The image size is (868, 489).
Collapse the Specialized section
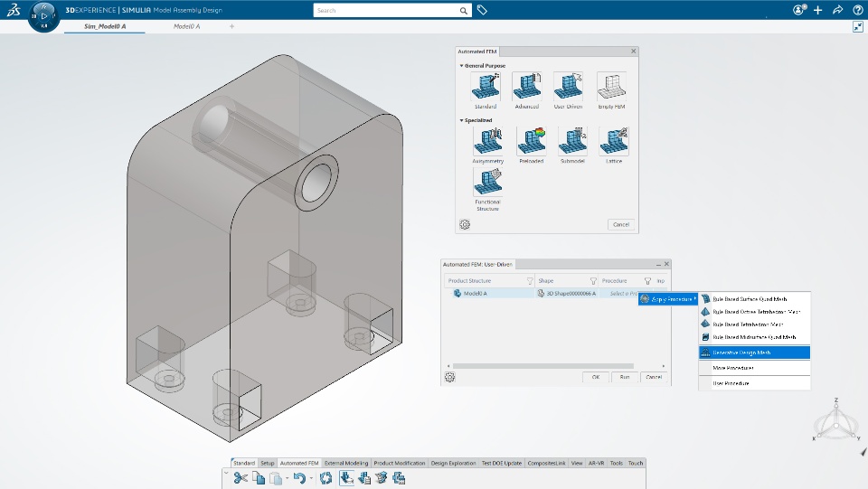click(x=462, y=120)
